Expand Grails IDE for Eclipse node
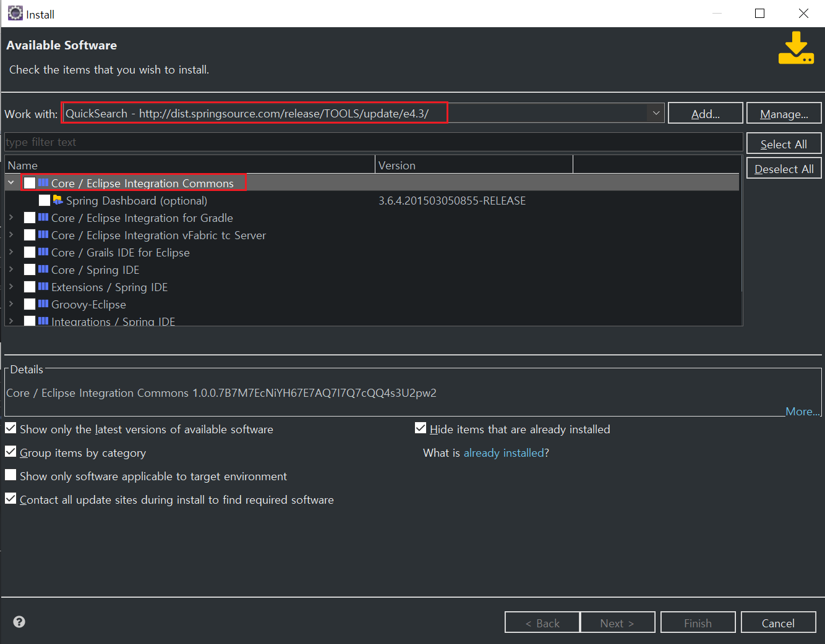This screenshot has height=644, width=825. (x=11, y=252)
